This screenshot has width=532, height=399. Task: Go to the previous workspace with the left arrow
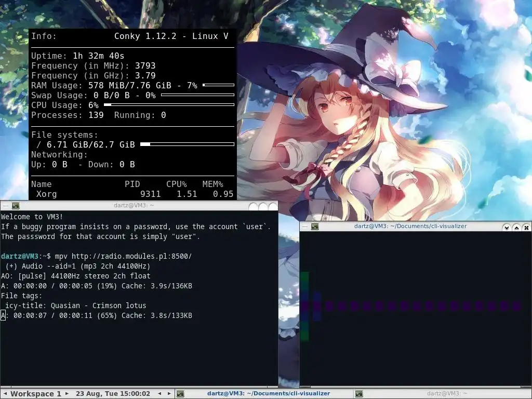[5, 394]
